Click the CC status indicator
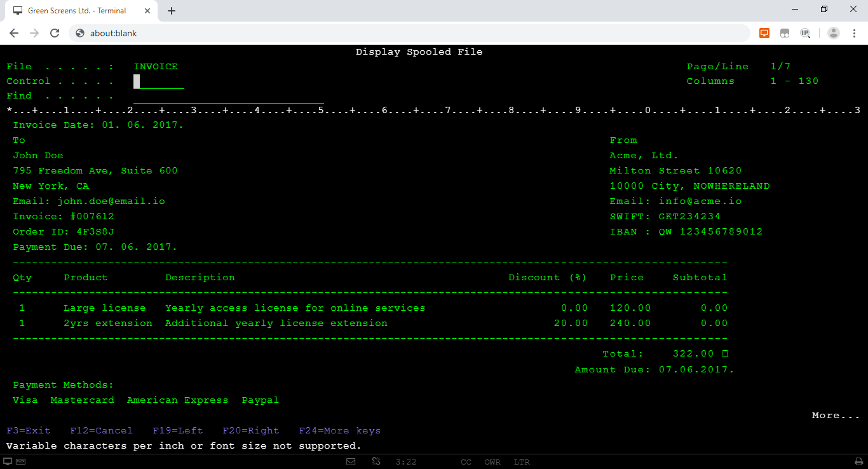 click(466, 462)
